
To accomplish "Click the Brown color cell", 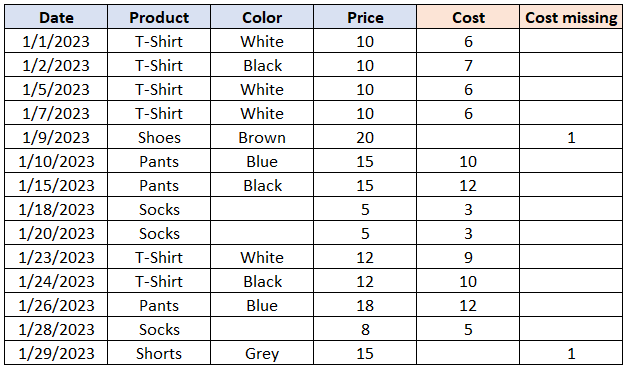I will pos(262,137).
